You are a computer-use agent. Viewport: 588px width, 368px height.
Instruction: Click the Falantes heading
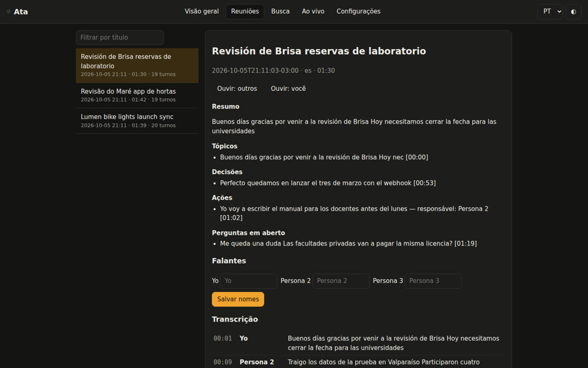click(x=229, y=260)
